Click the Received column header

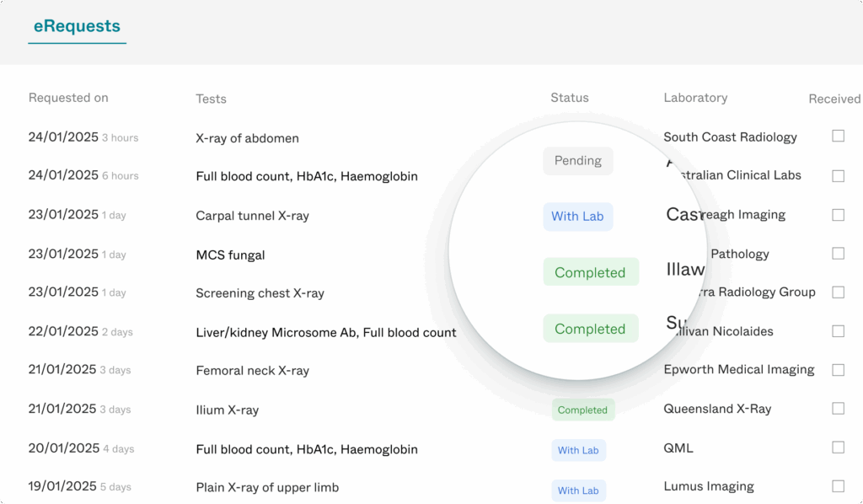834,99
